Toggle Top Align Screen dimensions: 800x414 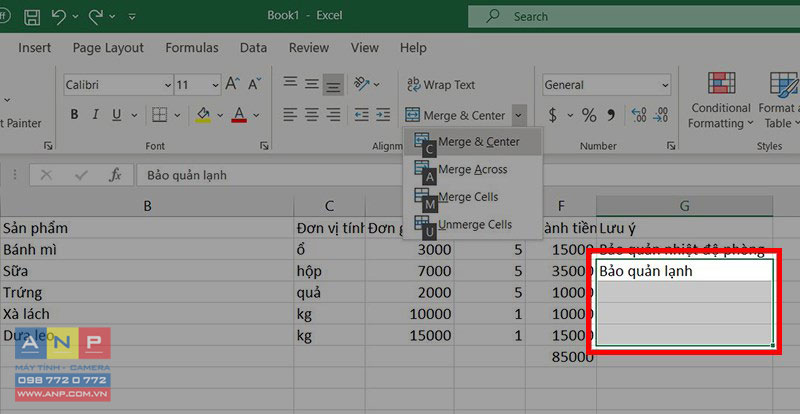[x=290, y=84]
